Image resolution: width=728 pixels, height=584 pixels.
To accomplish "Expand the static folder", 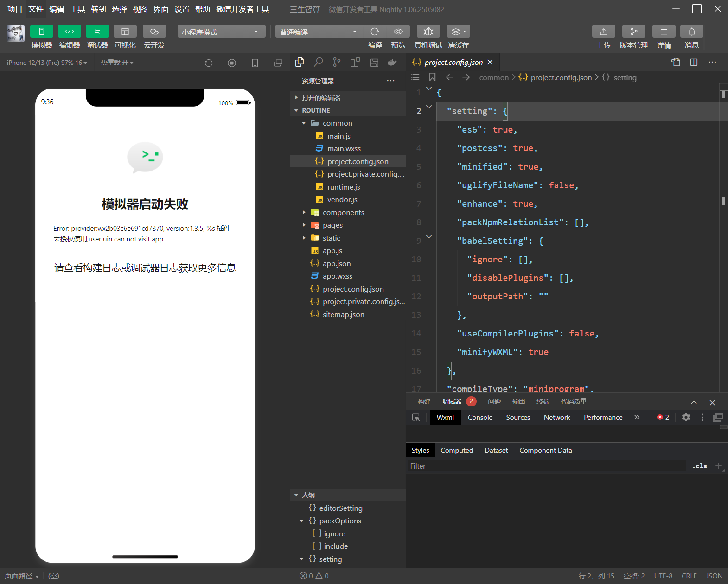I will click(348, 238).
